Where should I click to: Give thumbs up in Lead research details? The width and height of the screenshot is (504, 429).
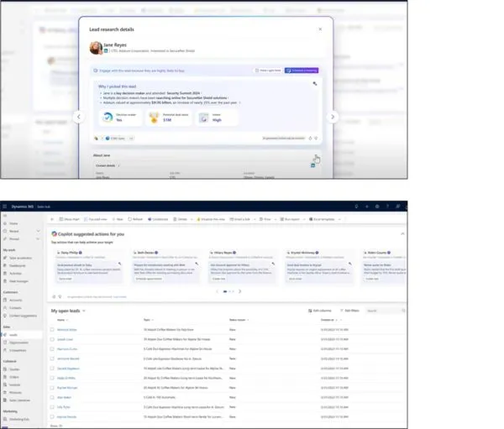coord(310,139)
